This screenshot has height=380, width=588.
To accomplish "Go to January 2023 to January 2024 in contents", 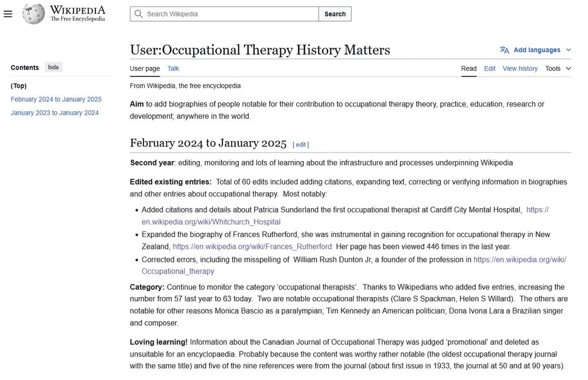I will coord(54,112).
